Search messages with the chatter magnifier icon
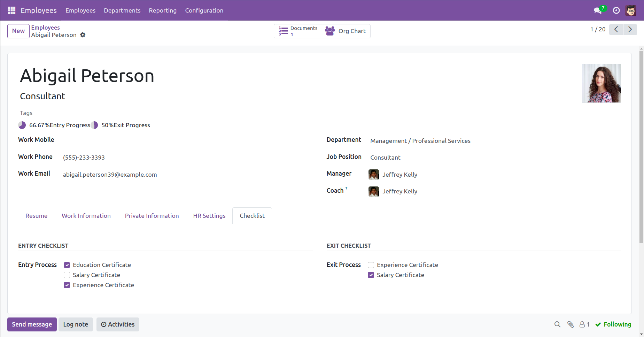This screenshot has height=337, width=644. tap(557, 324)
